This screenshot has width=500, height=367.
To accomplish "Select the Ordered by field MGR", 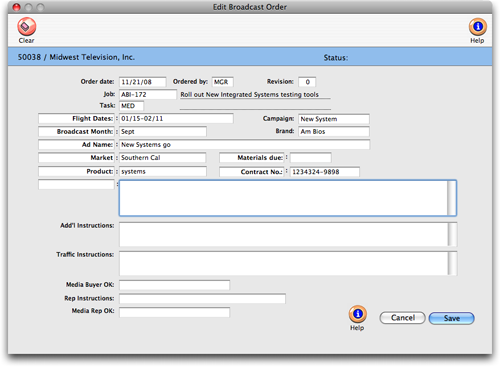I will click(222, 82).
